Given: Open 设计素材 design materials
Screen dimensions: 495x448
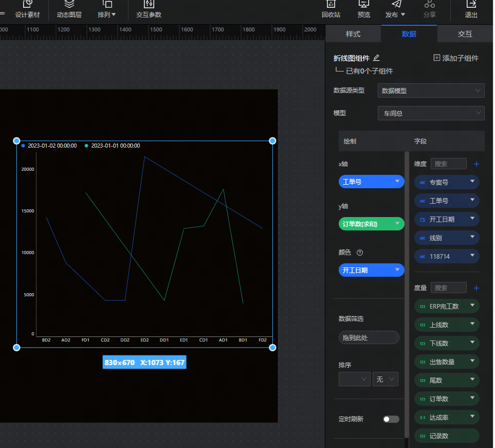Looking at the screenshot, I should [x=27, y=5].
